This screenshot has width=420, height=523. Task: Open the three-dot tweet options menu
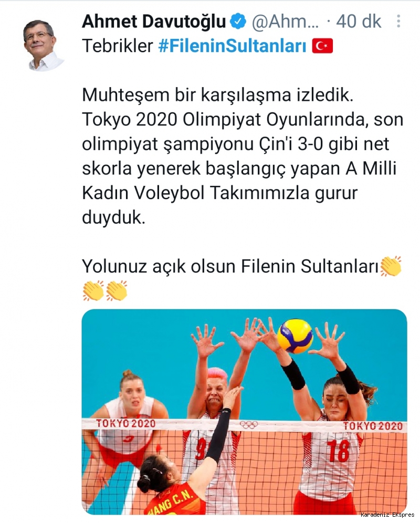(x=398, y=21)
